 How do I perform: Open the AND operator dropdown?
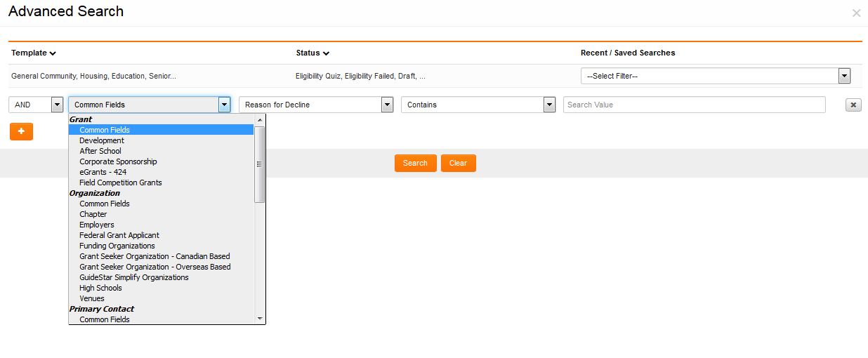pyautogui.click(x=37, y=105)
